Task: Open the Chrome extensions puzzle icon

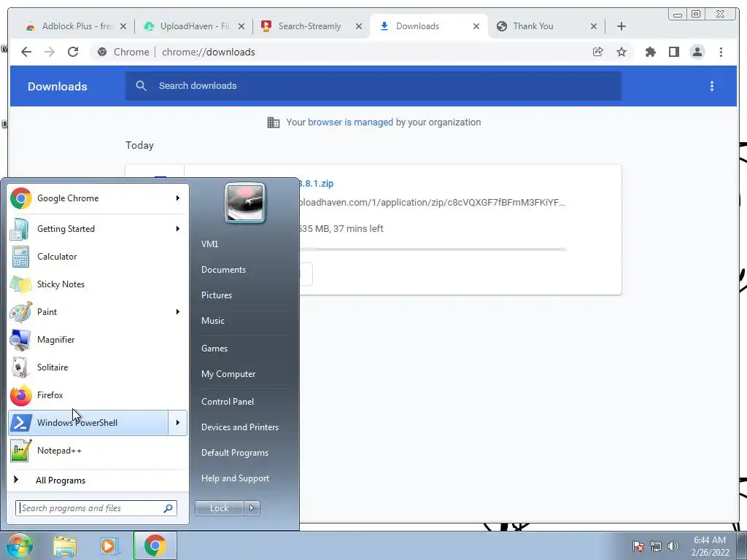Action: [650, 52]
